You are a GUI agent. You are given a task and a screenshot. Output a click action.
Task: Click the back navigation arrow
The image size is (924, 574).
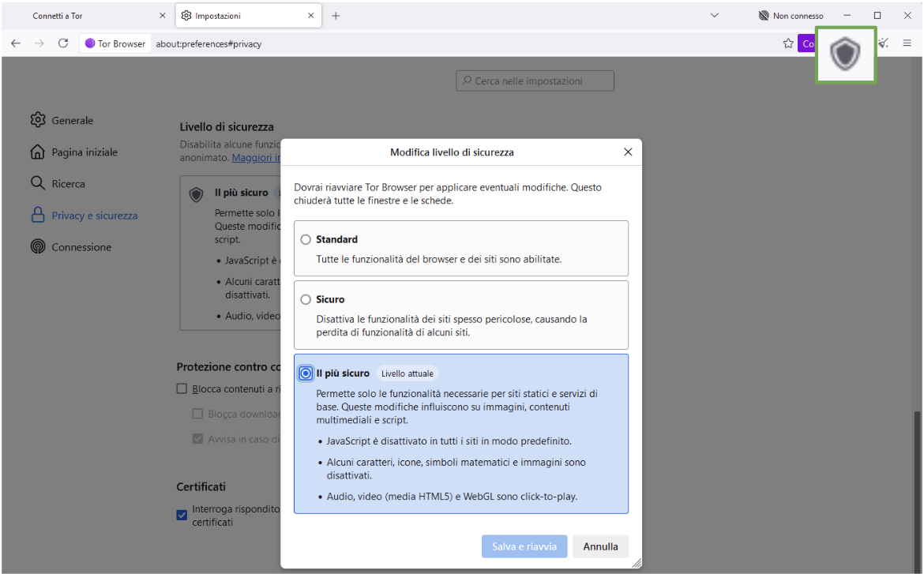coord(16,43)
